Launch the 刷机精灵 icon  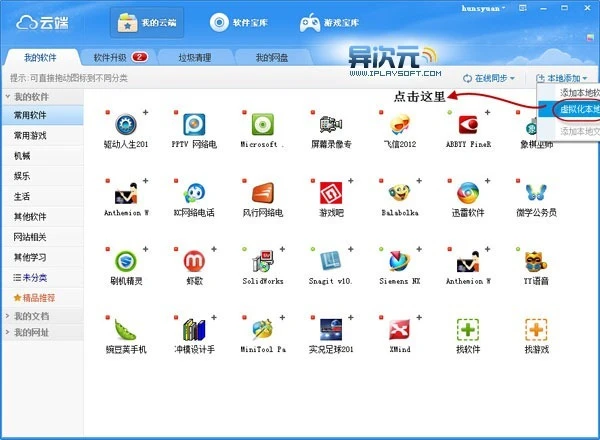(x=126, y=261)
